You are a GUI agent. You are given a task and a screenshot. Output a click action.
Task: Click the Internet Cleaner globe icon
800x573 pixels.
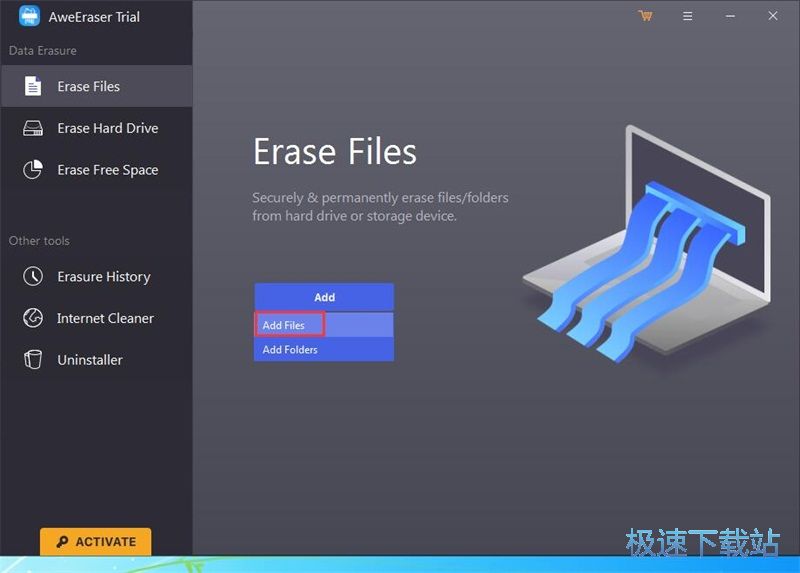pyautogui.click(x=33, y=318)
